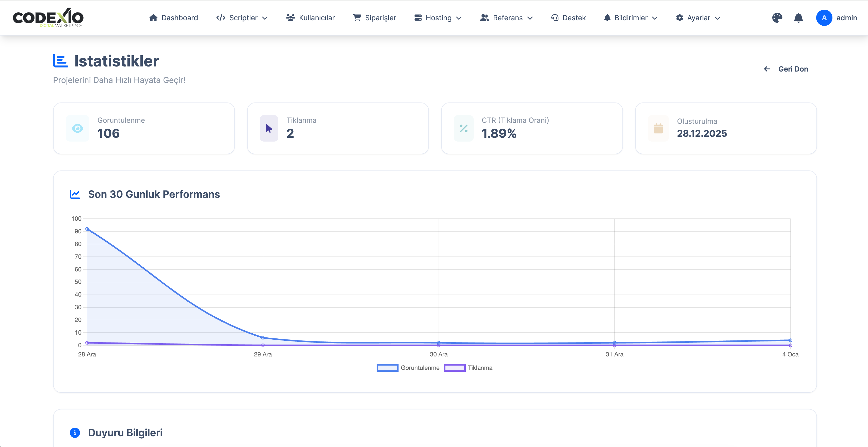The width and height of the screenshot is (868, 447).
Task: Click the 28 Ara data point on chart
Action: pyautogui.click(x=87, y=229)
